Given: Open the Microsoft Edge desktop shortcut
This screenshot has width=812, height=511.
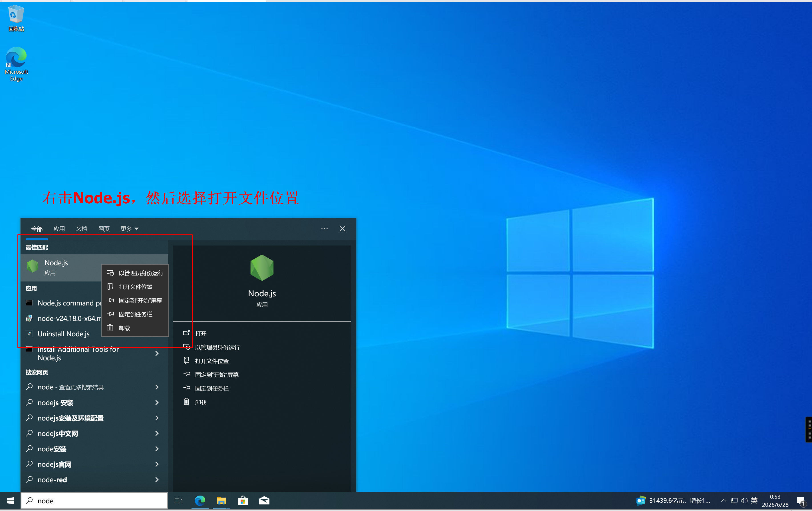Looking at the screenshot, I should click(16, 64).
